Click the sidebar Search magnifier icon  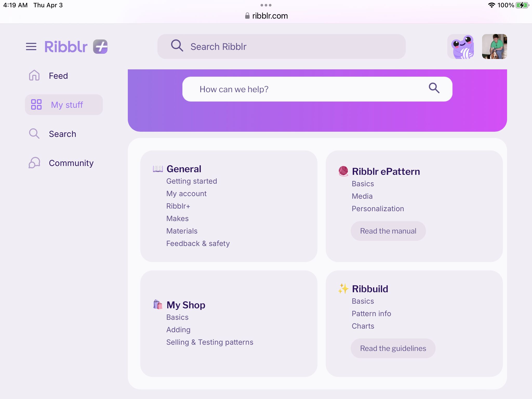34,134
